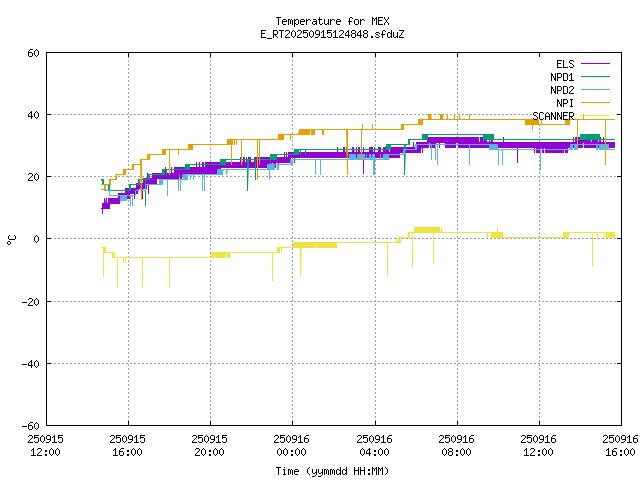Click the 250916 00:00 x-axis tick label
640x480 pixels.
pos(292,445)
